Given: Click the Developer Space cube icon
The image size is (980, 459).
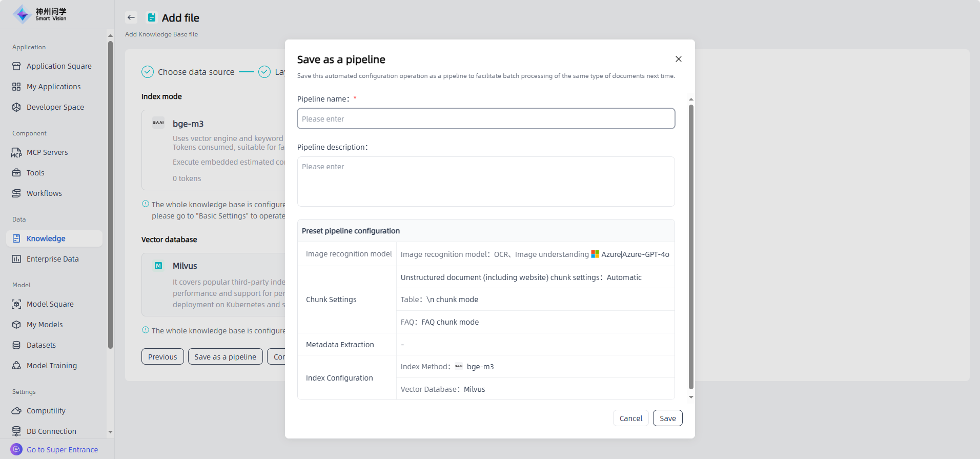Looking at the screenshot, I should point(16,107).
